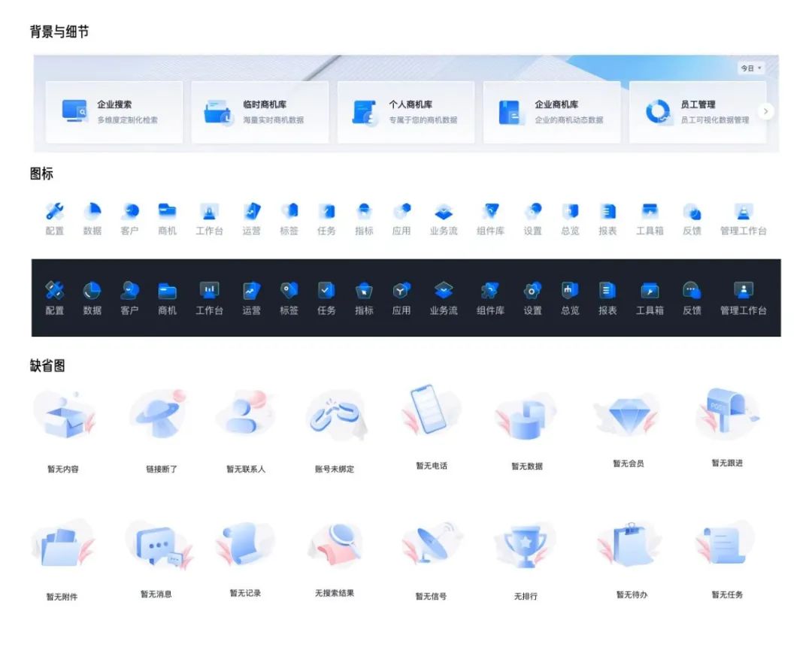Click the dark-theme 工作台 monitor icon
Screen dimensions: 812x653
tap(209, 290)
